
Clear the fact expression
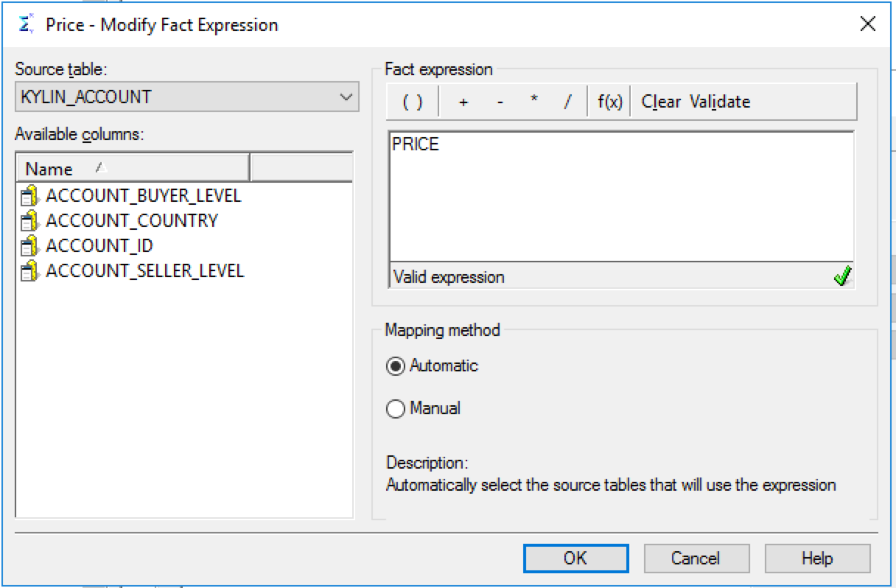pyautogui.click(x=661, y=102)
